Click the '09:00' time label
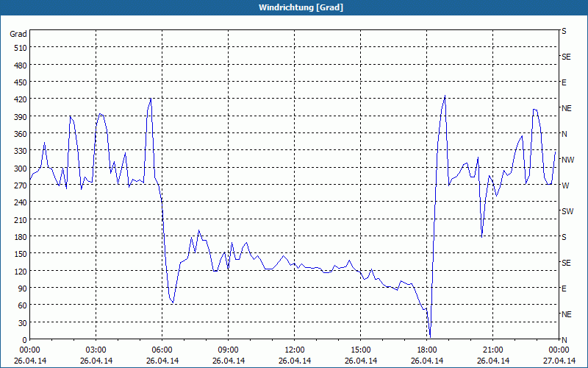Image resolution: width=588 pixels, height=368 pixels. (x=229, y=350)
